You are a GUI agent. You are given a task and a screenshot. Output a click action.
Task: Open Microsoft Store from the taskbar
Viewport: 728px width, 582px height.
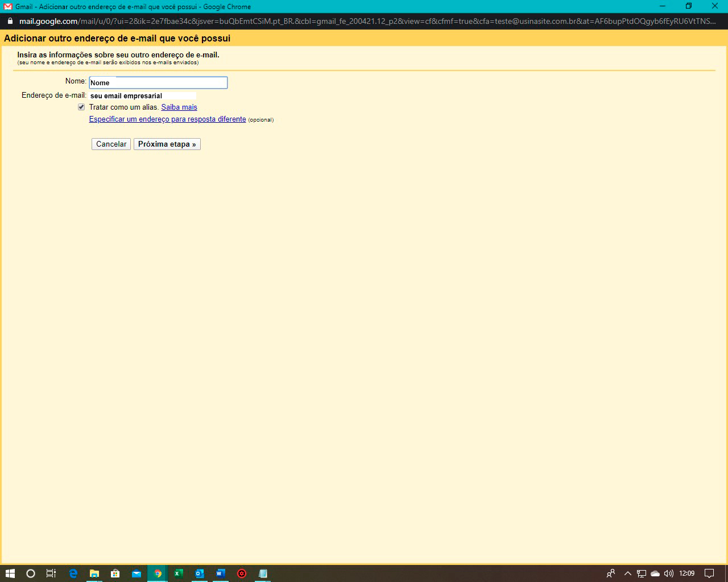click(115, 573)
